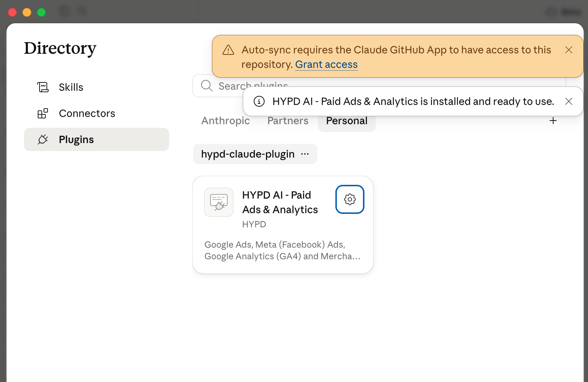Click the info icon in the notification

pyautogui.click(x=259, y=101)
